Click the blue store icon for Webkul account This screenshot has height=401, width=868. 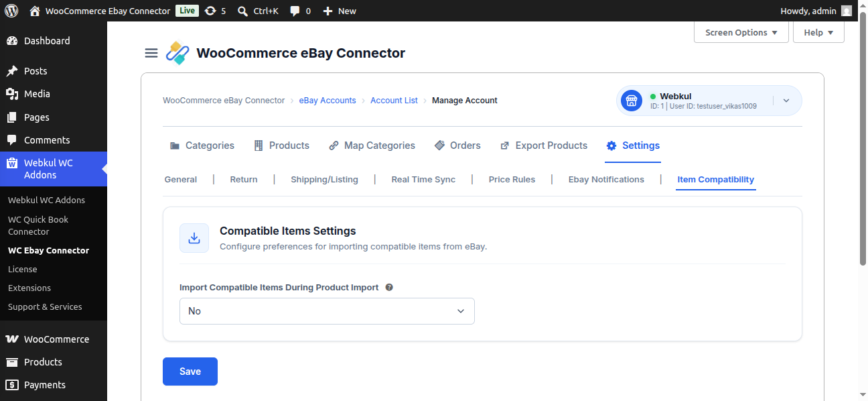(x=631, y=101)
